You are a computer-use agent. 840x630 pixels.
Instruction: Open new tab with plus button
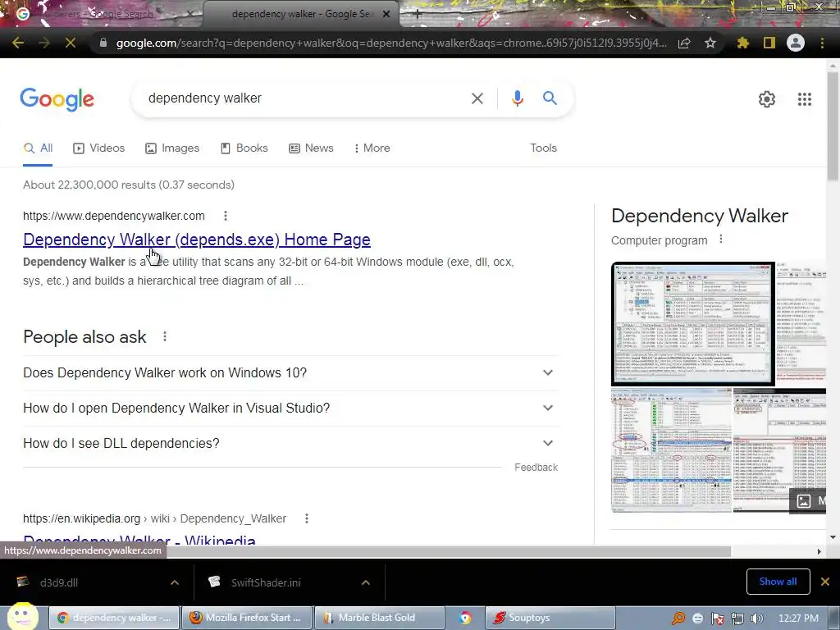[418, 15]
